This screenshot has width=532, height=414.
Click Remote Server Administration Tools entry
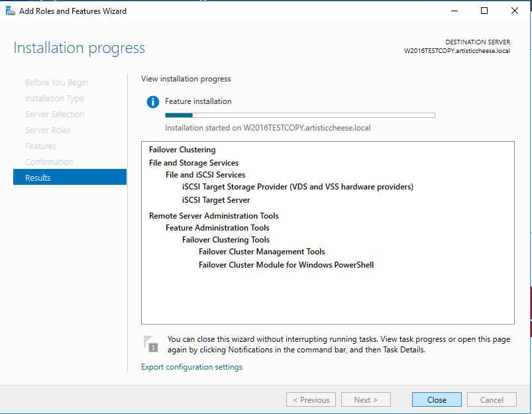[x=213, y=216]
